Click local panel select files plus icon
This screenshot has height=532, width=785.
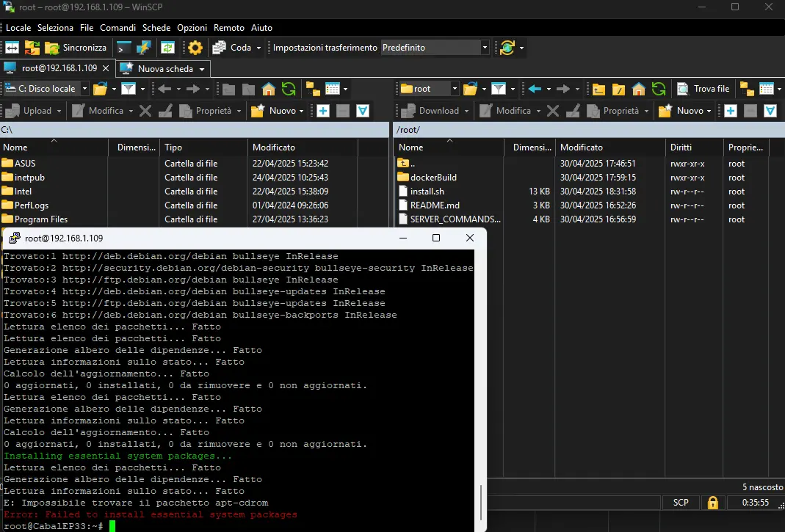(x=323, y=111)
